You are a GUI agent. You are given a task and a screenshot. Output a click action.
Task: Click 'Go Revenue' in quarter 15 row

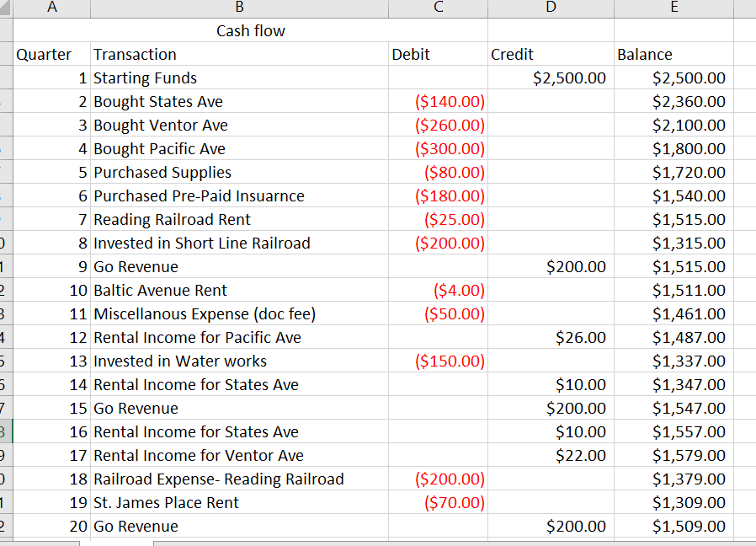(x=239, y=408)
